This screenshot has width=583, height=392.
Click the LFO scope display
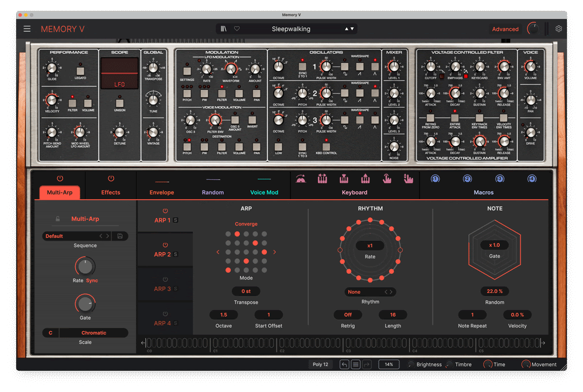(120, 73)
